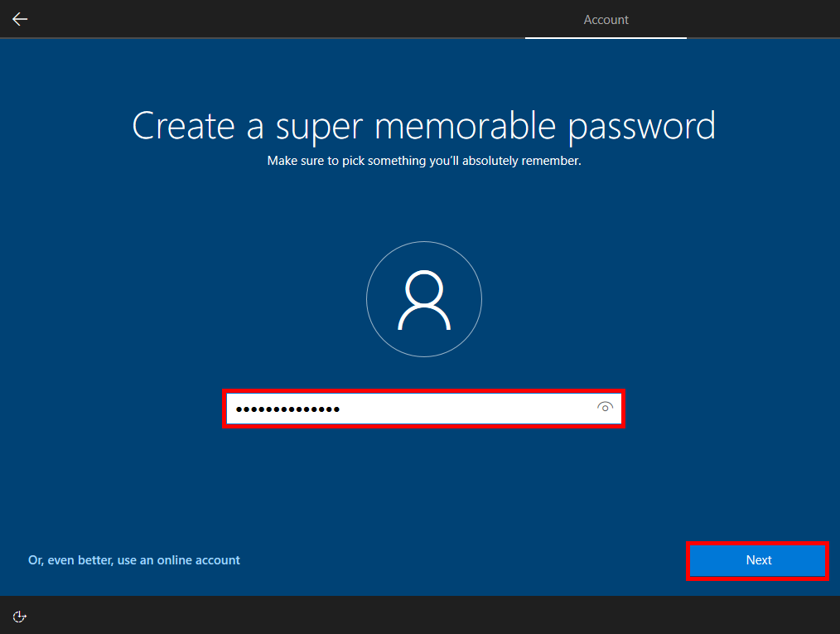The height and width of the screenshot is (634, 840).
Task: Click the "Make sure to pick something" subtitle
Action: pos(423,161)
